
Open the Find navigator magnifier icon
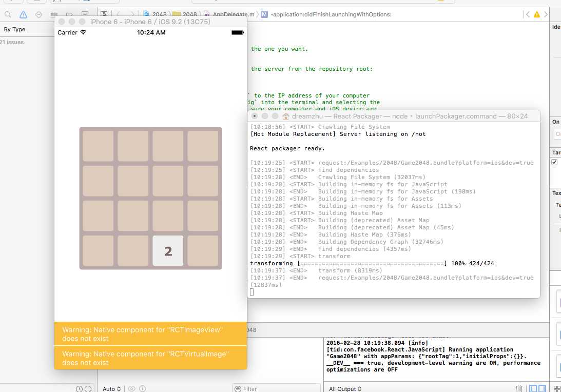pyautogui.click(x=8, y=14)
